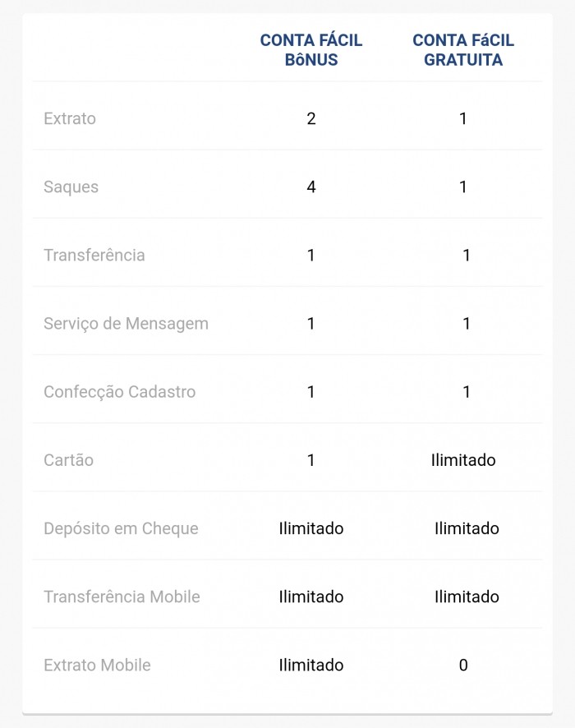Click the Depósito em Cheque row label
The width and height of the screenshot is (575, 728).
click(x=121, y=528)
